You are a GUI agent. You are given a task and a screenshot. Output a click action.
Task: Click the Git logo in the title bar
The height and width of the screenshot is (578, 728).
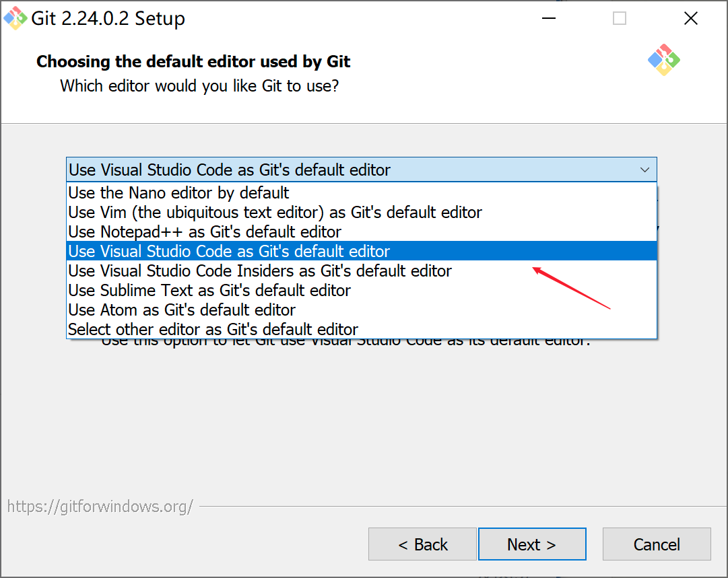pyautogui.click(x=15, y=18)
